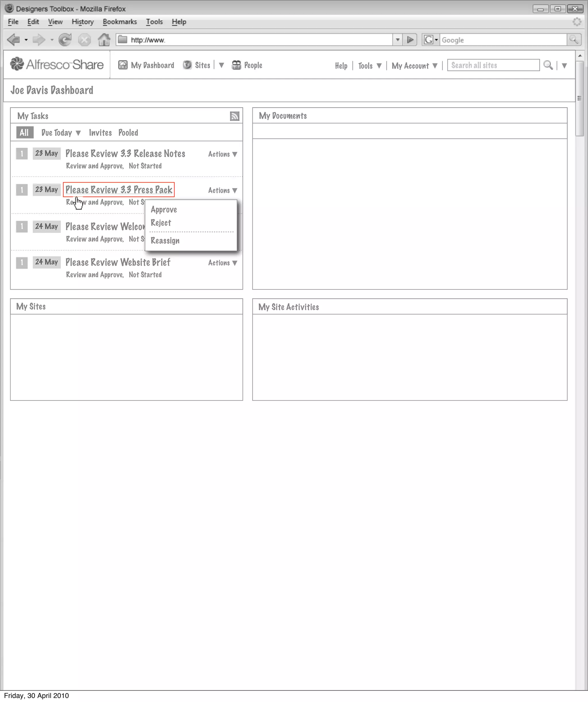
Task: Click the Help link in header
Action: tap(341, 66)
